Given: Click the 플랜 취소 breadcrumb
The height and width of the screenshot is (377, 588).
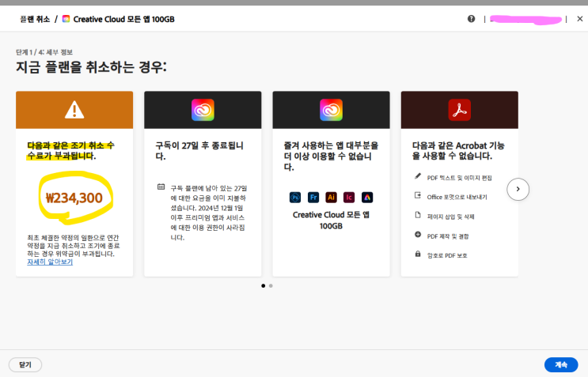Looking at the screenshot, I should [x=35, y=19].
